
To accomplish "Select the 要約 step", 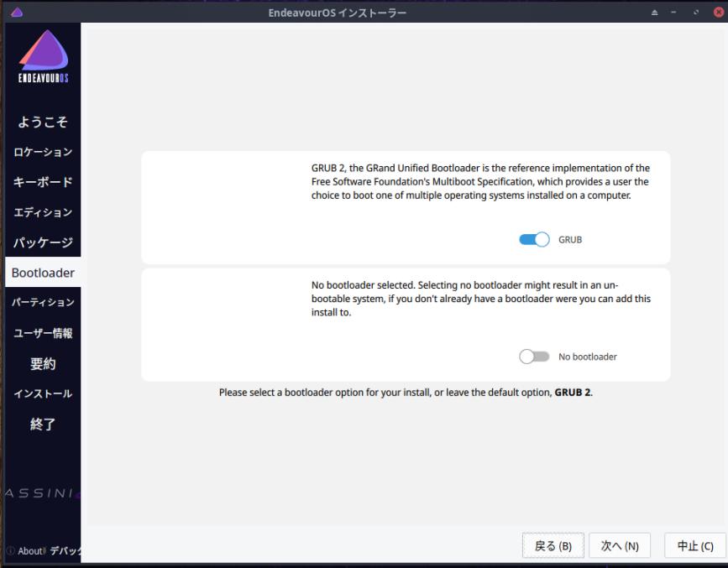I will coord(43,363).
